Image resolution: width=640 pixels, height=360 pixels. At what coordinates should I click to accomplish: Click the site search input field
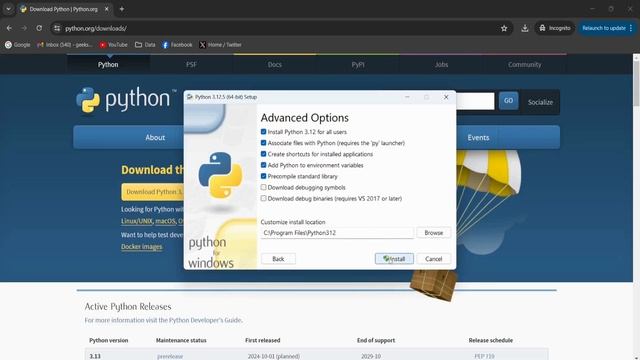pos(475,101)
